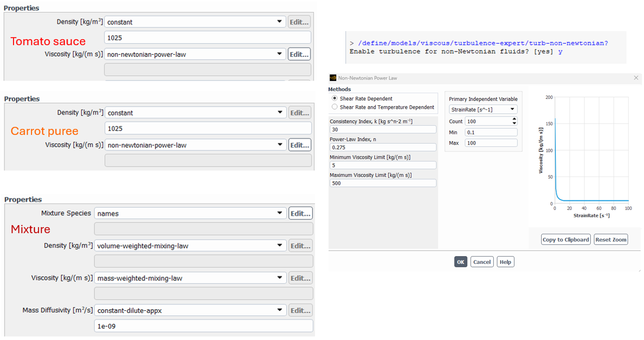The height and width of the screenshot is (340, 644).
Task: Decrease Count with the stepper down arrow
Action: click(x=514, y=124)
